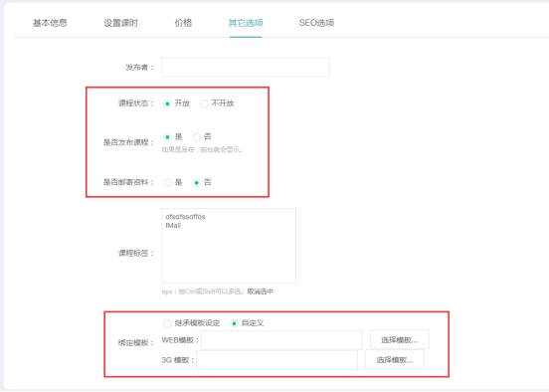Switch to the 基本信息 tab
The image size is (549, 392).
click(x=50, y=23)
